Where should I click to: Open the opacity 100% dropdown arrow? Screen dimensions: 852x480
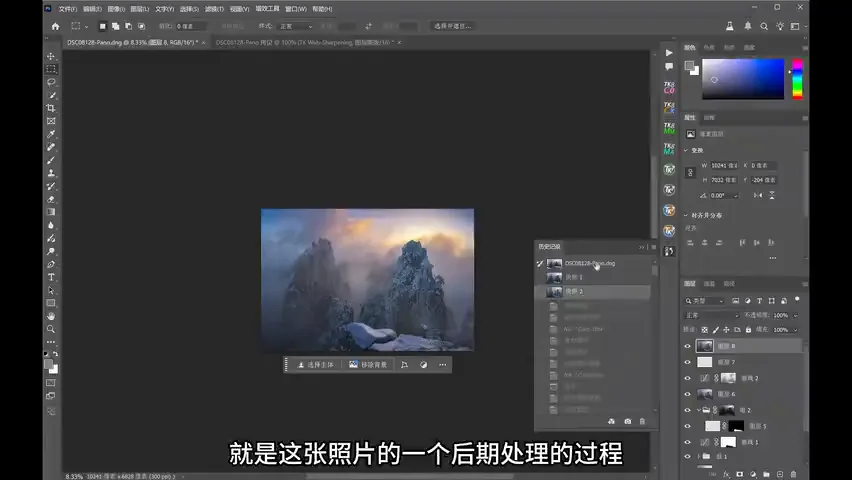pos(795,315)
